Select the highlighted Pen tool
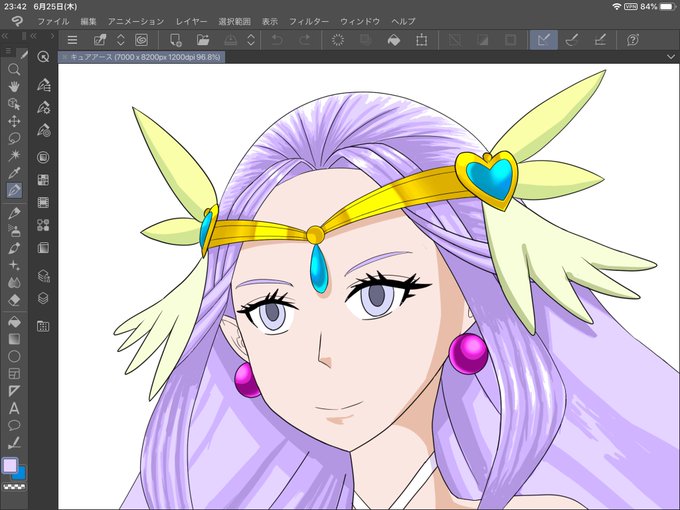680x510 pixels. [x=14, y=190]
